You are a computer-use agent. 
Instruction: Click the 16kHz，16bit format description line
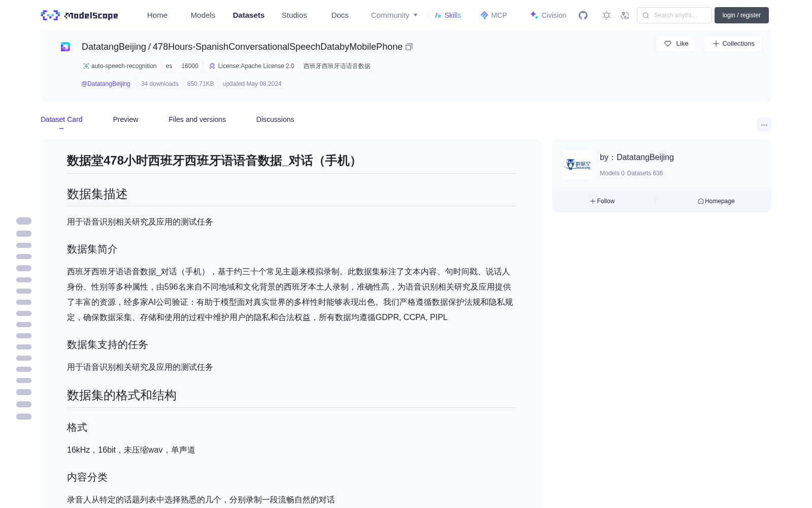point(131,450)
